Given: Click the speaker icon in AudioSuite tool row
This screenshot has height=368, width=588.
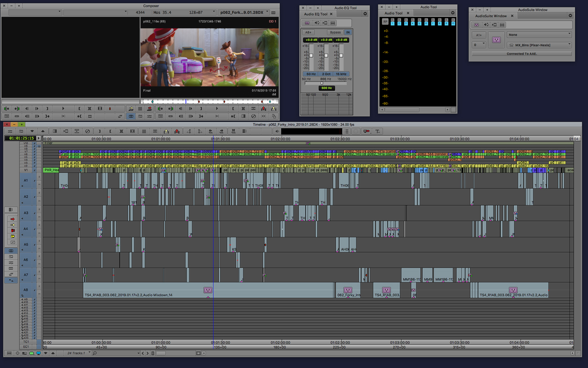Looking at the screenshot, I should click(x=486, y=25).
